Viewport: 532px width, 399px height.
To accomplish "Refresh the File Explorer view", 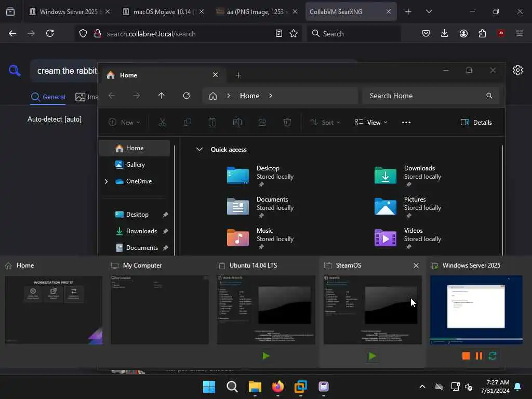I will [187, 96].
